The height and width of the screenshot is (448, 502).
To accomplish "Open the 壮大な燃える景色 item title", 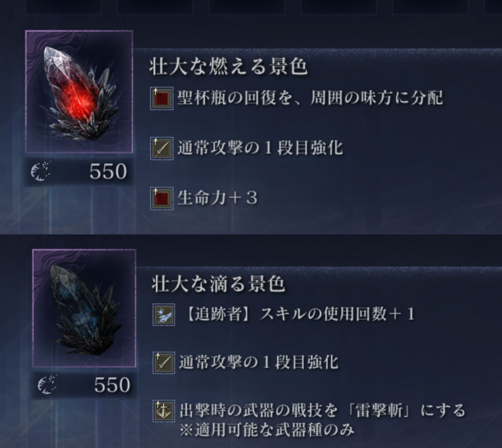I will tap(228, 67).
